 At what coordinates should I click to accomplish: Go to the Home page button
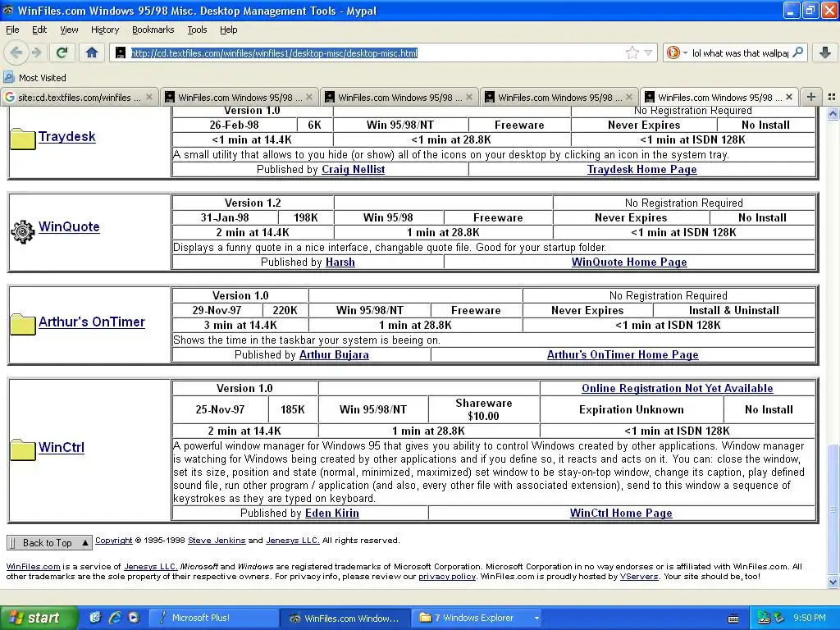(x=92, y=52)
